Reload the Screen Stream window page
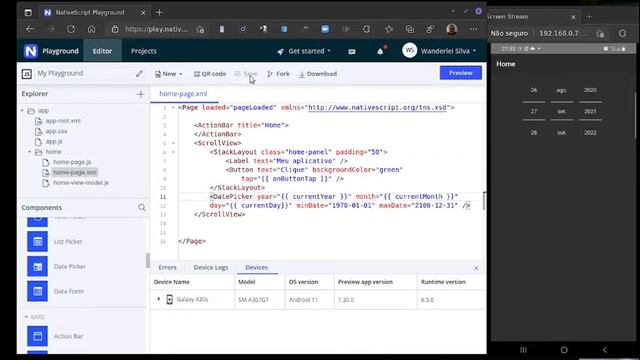Screen dimensions: 640x360 [x=622, y=33]
